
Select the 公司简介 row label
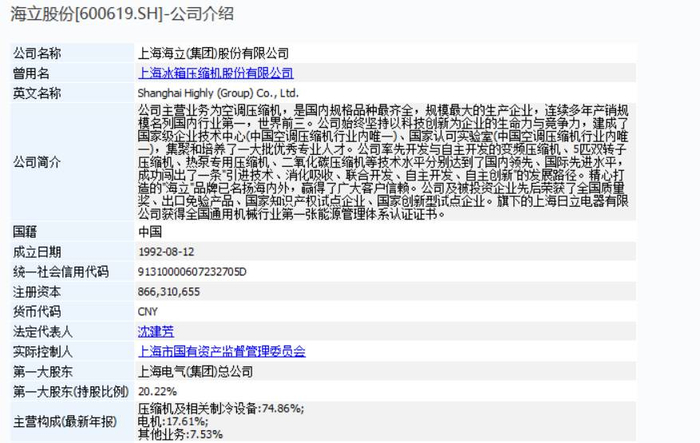point(37,162)
